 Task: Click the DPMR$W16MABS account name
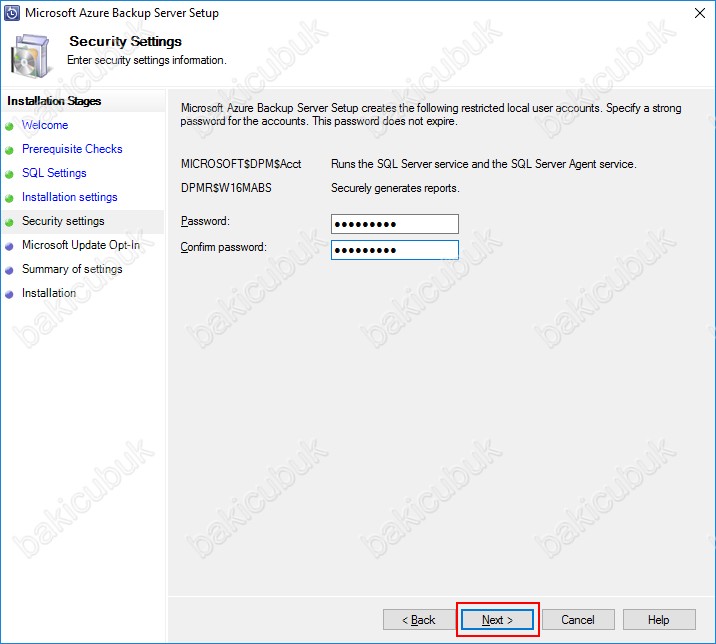226,188
